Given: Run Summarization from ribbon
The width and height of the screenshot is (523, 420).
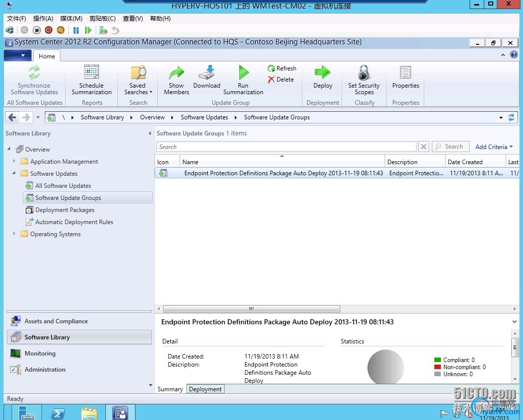Looking at the screenshot, I should (243, 81).
